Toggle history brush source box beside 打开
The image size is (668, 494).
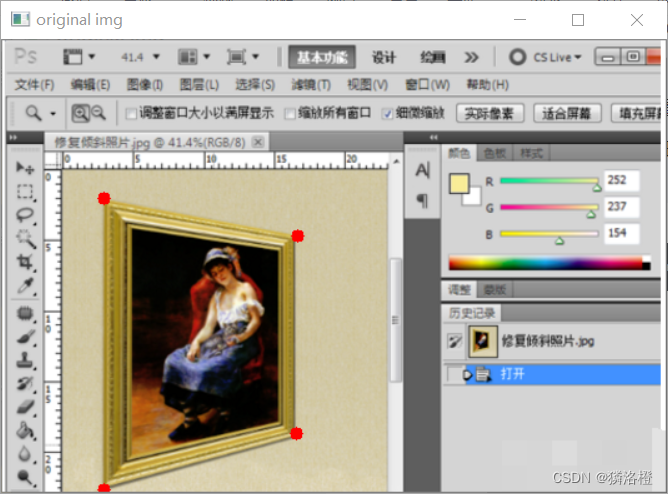tap(455, 375)
